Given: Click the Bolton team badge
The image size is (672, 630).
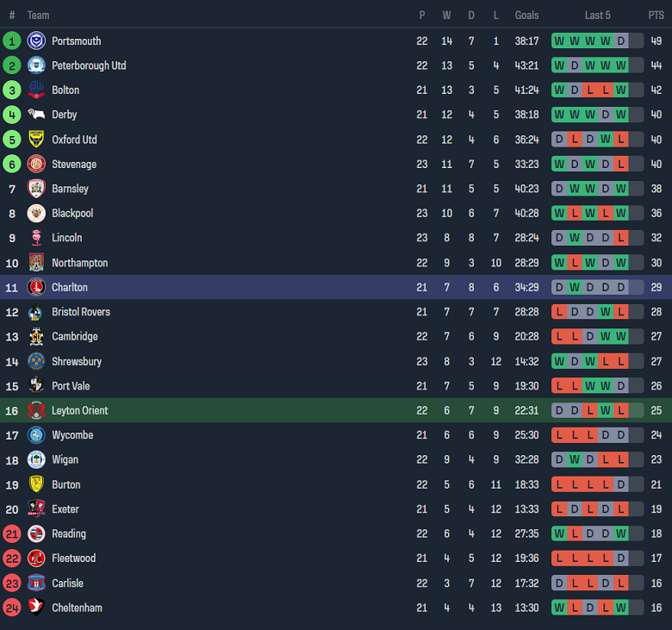Looking at the screenshot, I should coord(36,90).
